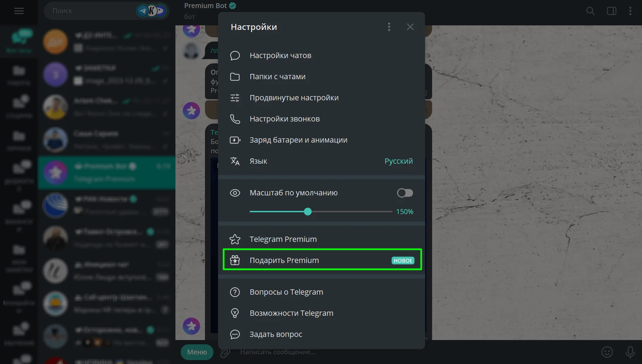Open chat options three-dot menu
Screen dimensions: 642x364
click(630, 11)
